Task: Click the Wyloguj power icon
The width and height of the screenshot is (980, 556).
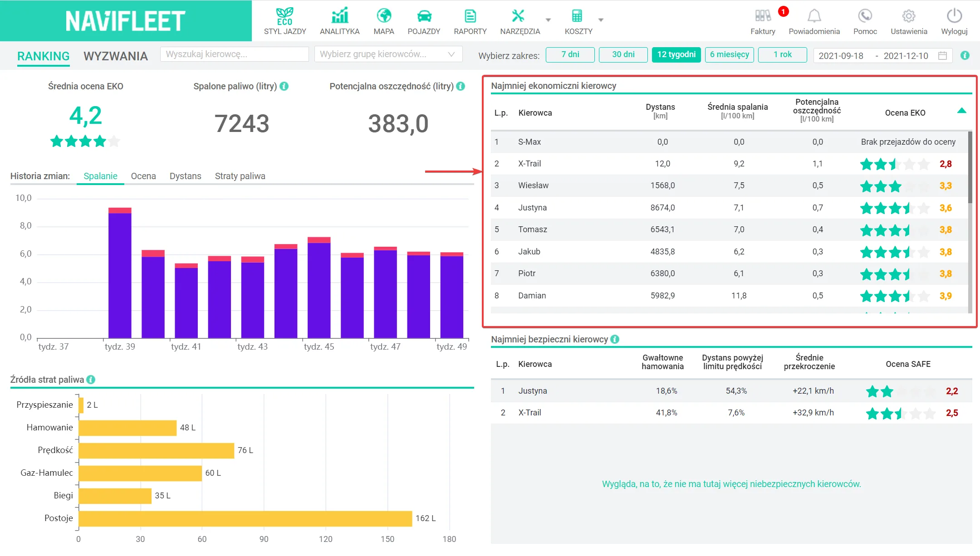Action: pos(954,16)
